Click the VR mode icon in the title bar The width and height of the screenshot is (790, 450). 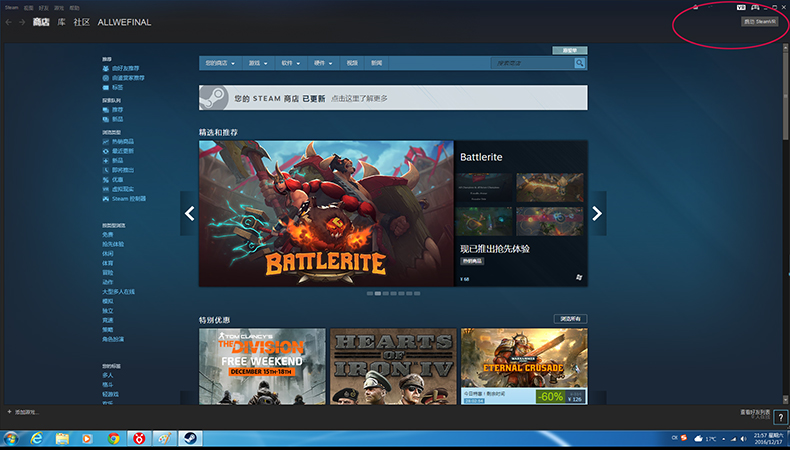(741, 8)
